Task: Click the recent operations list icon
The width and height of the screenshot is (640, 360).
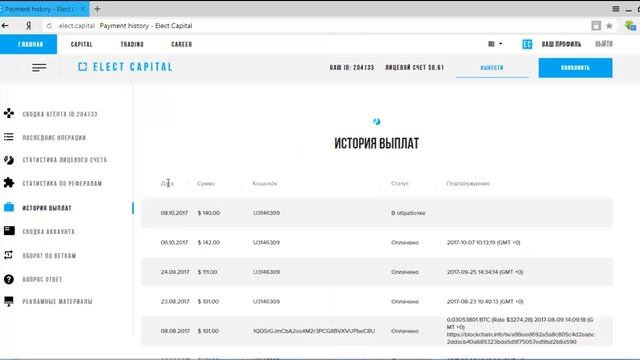Action: [x=9, y=137]
